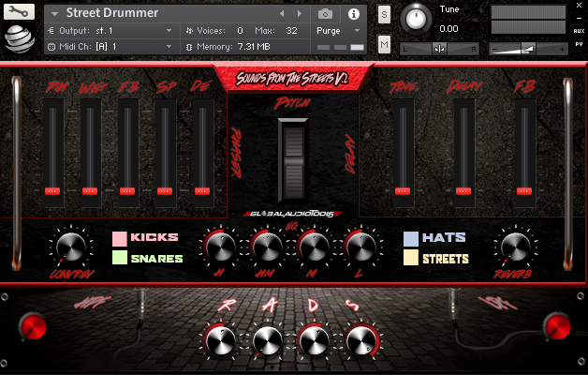Click the EQ L band knob
This screenshot has width=588, height=375.
(360, 247)
